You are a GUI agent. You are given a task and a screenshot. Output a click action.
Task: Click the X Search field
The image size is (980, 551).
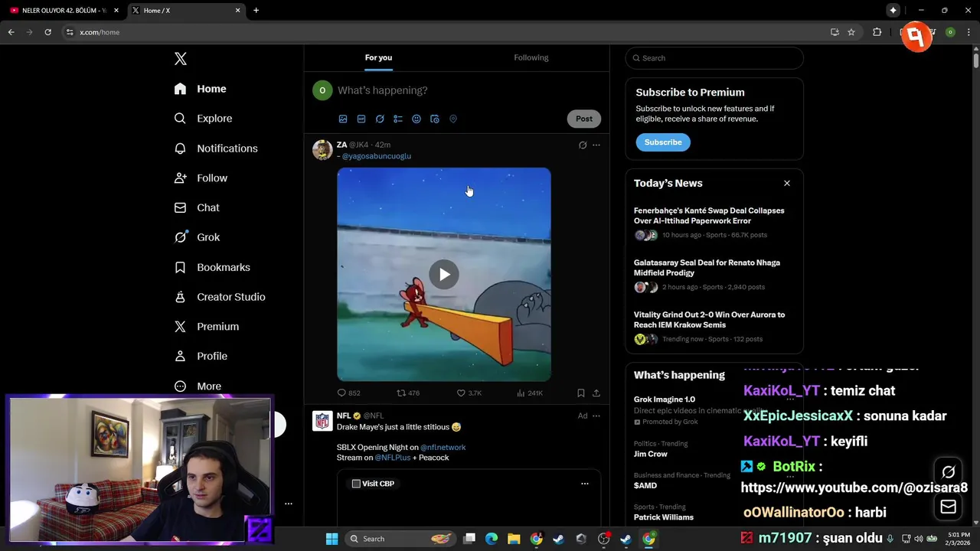click(714, 58)
